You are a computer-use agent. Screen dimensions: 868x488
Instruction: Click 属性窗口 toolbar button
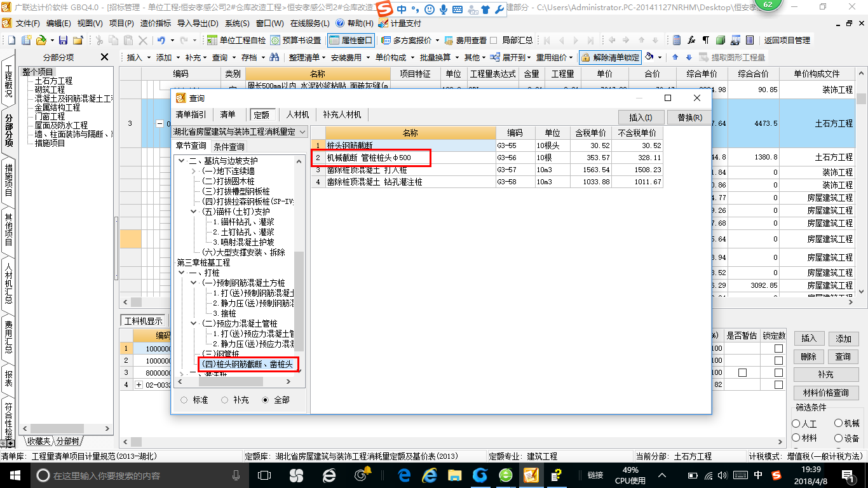pos(350,40)
